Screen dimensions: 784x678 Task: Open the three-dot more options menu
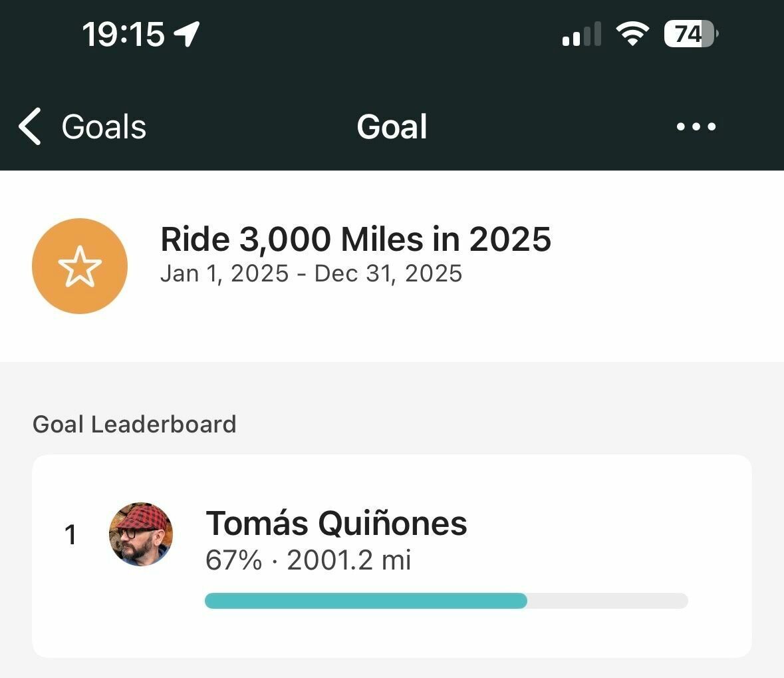click(x=696, y=126)
